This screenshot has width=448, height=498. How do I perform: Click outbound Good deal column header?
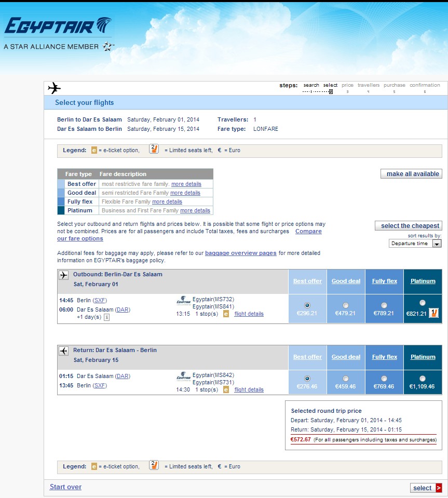pos(346,281)
